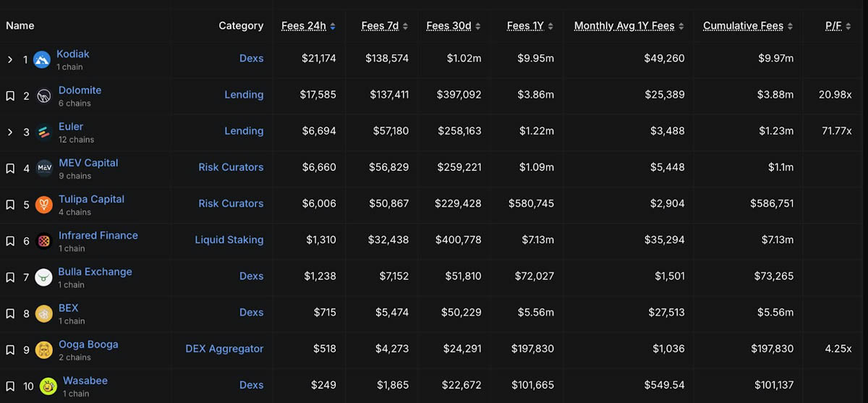Open the DEX Aggregator category link
This screenshot has width=868, height=403.
pos(224,349)
